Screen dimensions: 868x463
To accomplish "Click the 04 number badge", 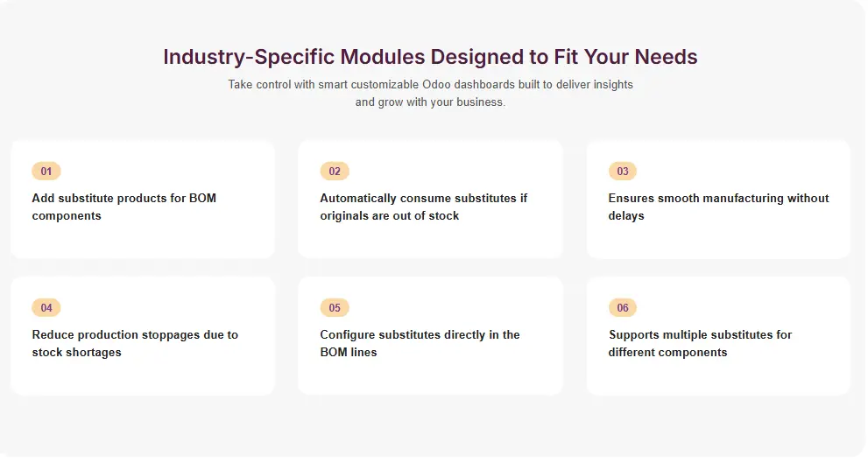I will (x=46, y=307).
